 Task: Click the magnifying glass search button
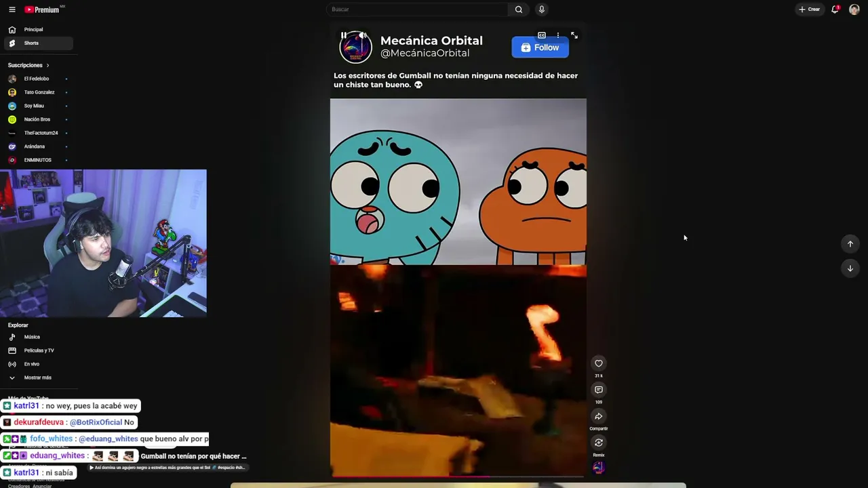coord(519,9)
